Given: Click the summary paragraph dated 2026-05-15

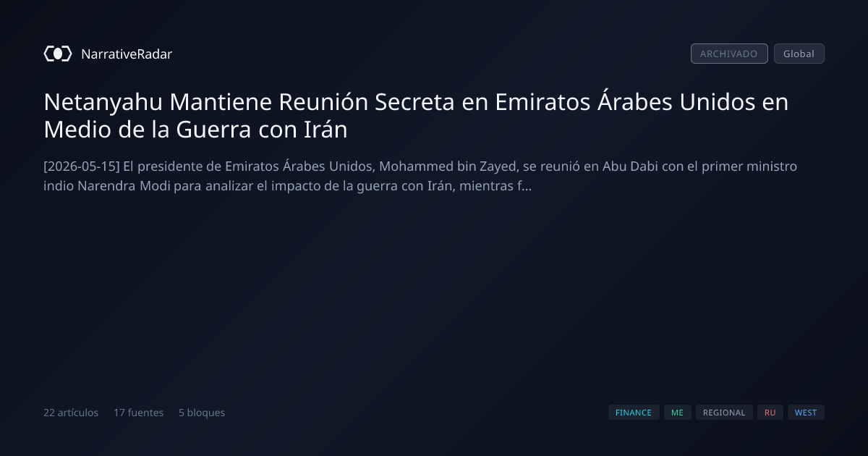Looking at the screenshot, I should tap(420, 176).
